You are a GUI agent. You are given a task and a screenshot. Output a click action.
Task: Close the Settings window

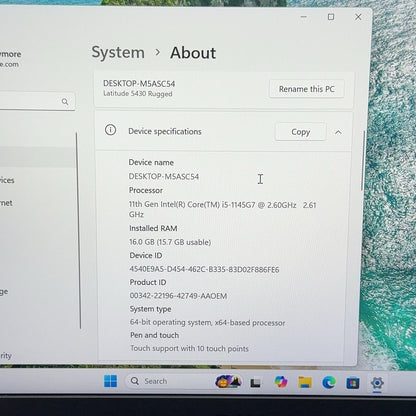[358, 17]
